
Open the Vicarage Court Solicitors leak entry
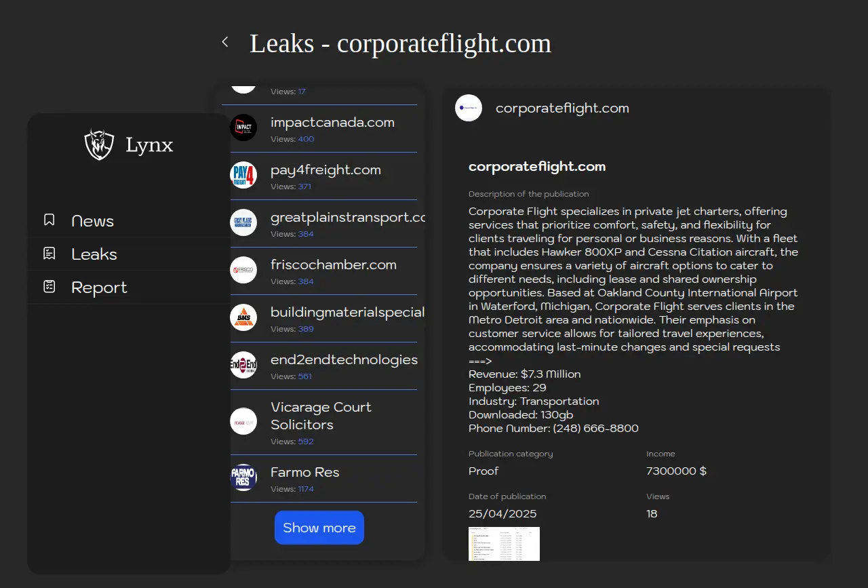321,416
